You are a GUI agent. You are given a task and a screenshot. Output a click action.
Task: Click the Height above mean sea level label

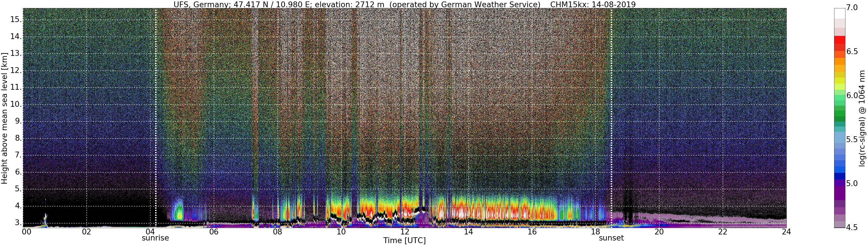tap(4, 118)
